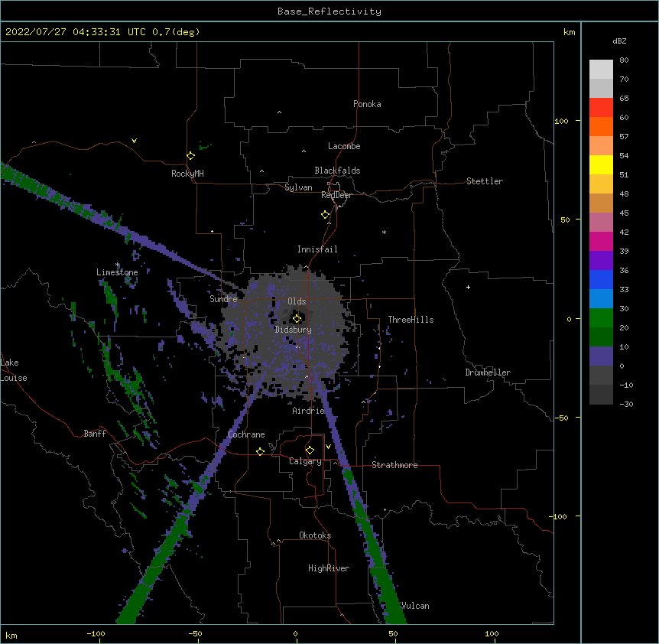
Task: Click the Didsbury town label
Action: 294,330
